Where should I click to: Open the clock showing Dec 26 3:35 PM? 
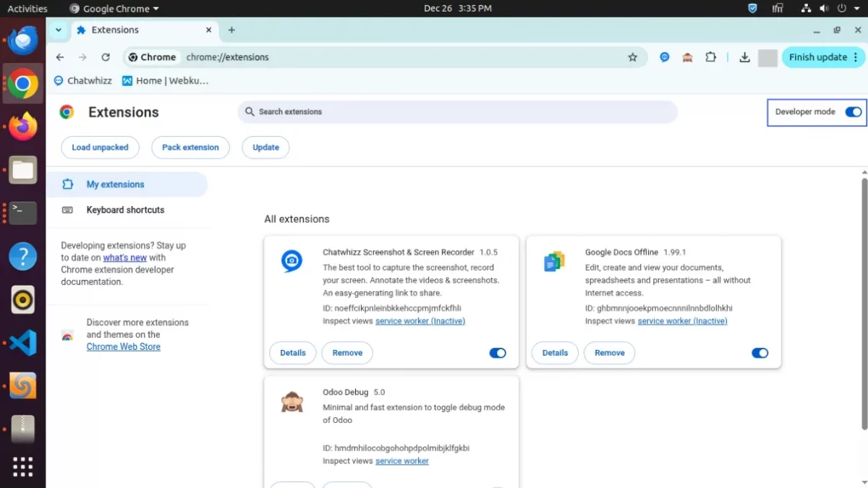pos(458,9)
